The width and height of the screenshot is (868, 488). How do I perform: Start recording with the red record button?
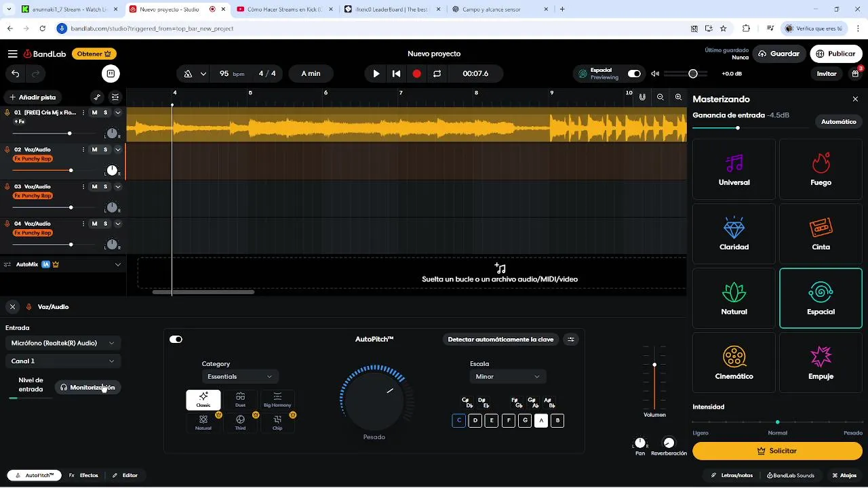pyautogui.click(x=417, y=74)
